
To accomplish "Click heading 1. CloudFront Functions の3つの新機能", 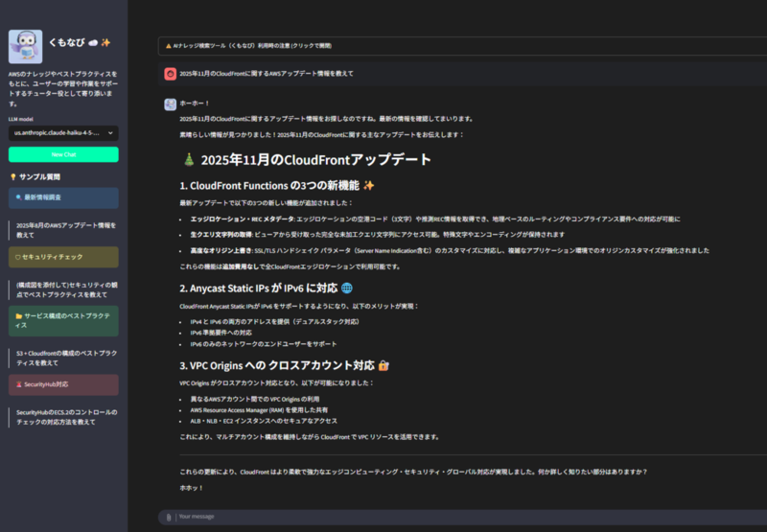I will pos(269,186).
